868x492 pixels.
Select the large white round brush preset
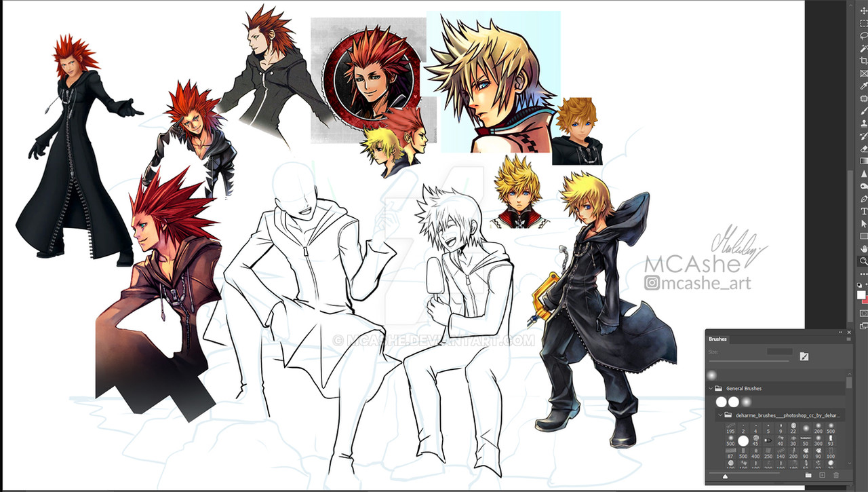(743, 441)
